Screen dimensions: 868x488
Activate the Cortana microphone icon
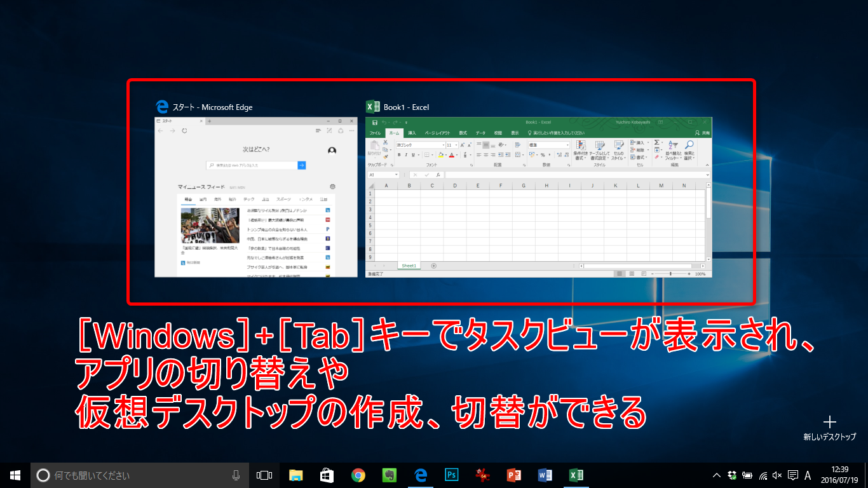(236, 475)
